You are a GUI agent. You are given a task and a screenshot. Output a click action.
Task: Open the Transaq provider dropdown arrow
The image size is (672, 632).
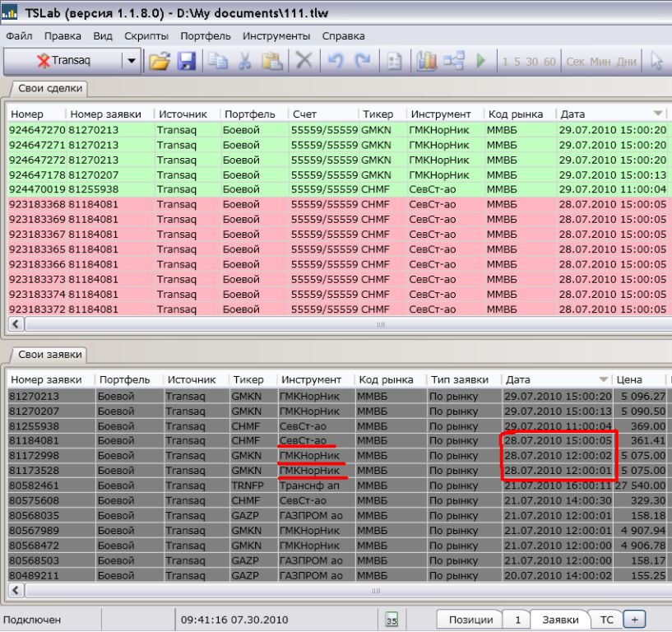(x=132, y=62)
